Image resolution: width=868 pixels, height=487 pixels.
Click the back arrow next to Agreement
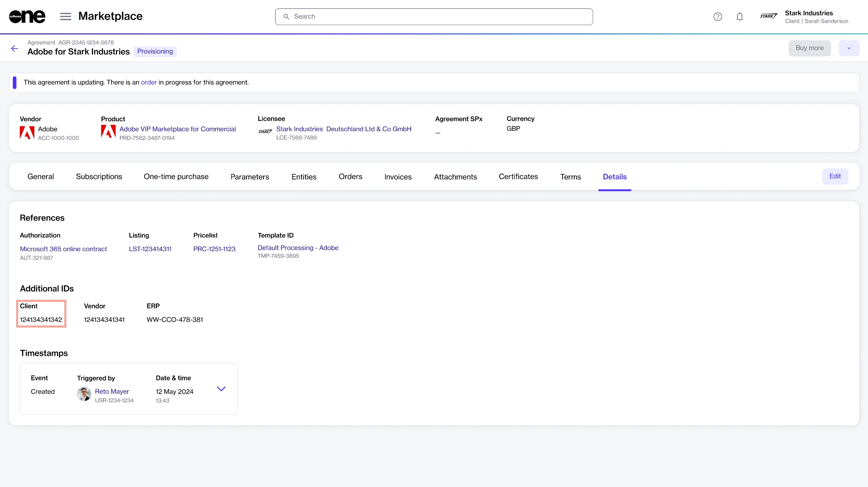pyautogui.click(x=15, y=49)
